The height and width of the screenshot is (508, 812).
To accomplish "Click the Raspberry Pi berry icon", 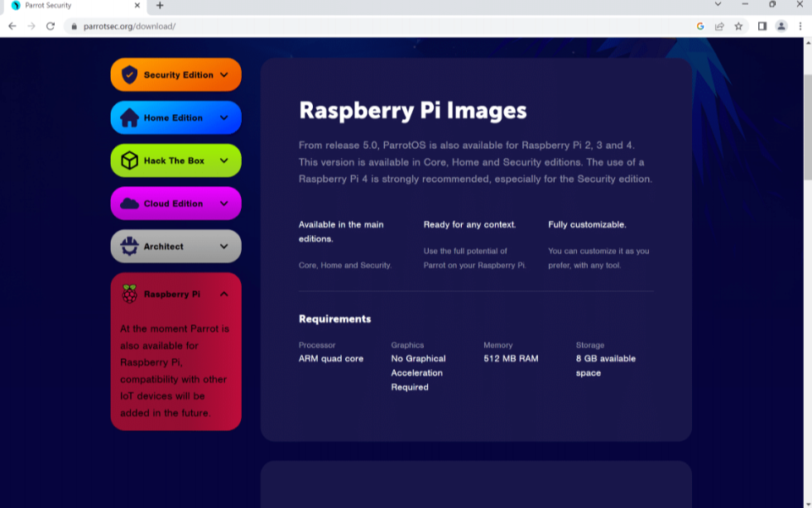I will click(x=129, y=294).
